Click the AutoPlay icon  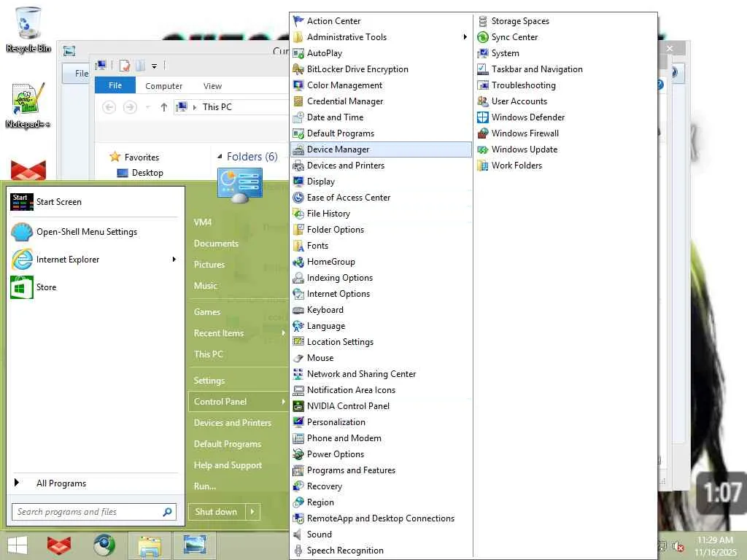298,53
